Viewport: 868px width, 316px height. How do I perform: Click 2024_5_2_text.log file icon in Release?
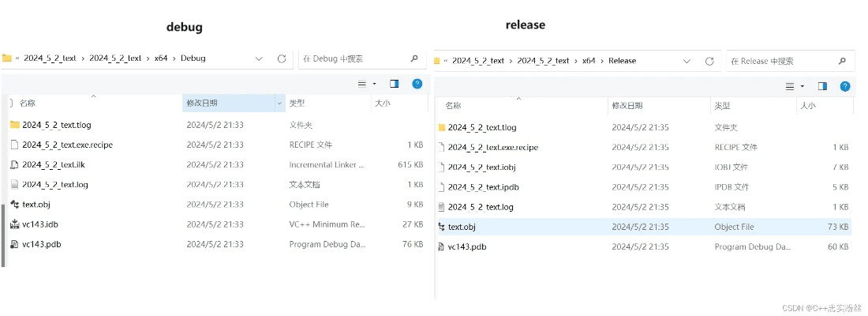click(x=442, y=207)
